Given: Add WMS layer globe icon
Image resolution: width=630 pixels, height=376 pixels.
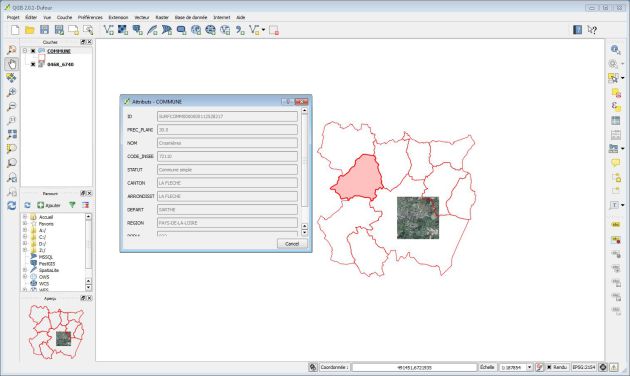Looking at the screenshot, I should coord(196,30).
